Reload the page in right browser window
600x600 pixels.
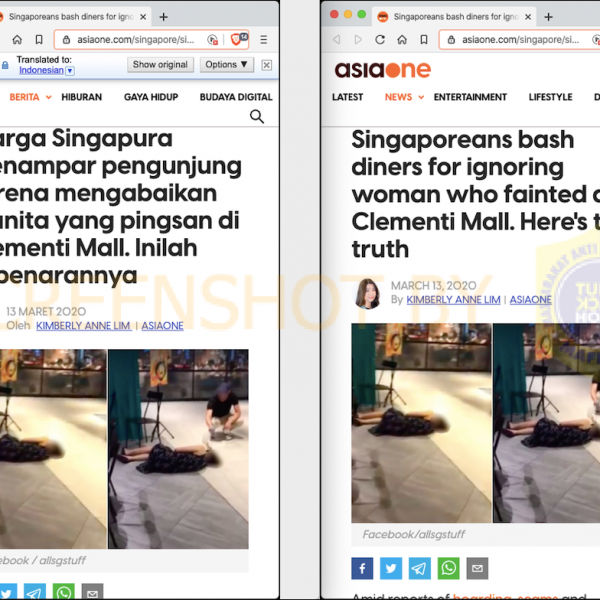coord(380,39)
